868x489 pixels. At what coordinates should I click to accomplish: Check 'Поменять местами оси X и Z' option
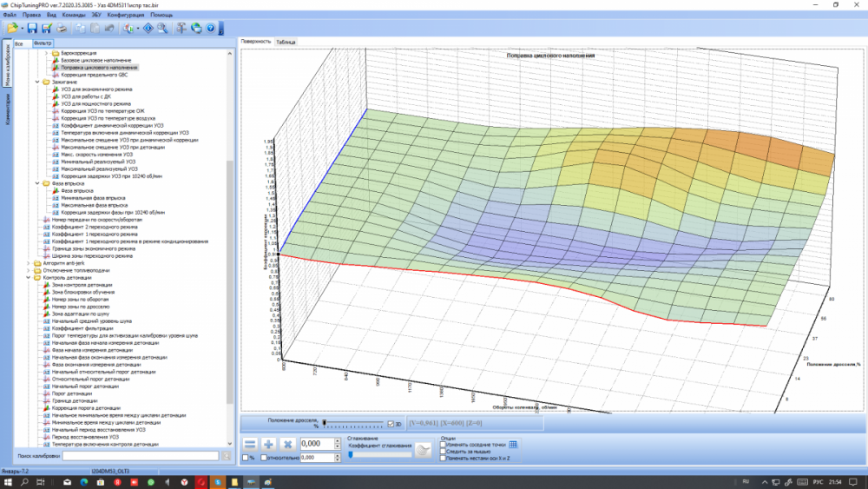coord(444,458)
